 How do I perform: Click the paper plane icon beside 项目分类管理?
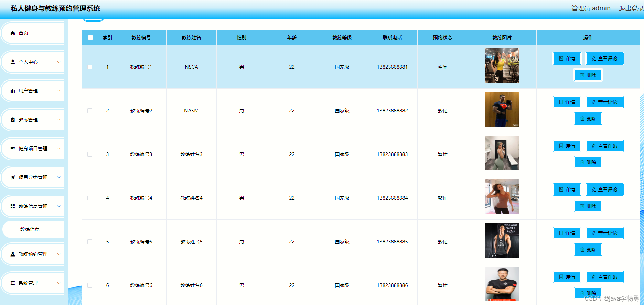click(13, 177)
